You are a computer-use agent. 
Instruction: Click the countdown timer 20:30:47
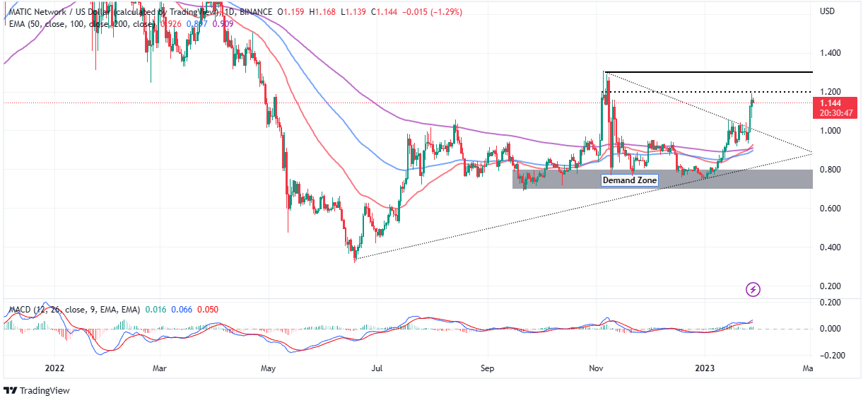point(835,112)
